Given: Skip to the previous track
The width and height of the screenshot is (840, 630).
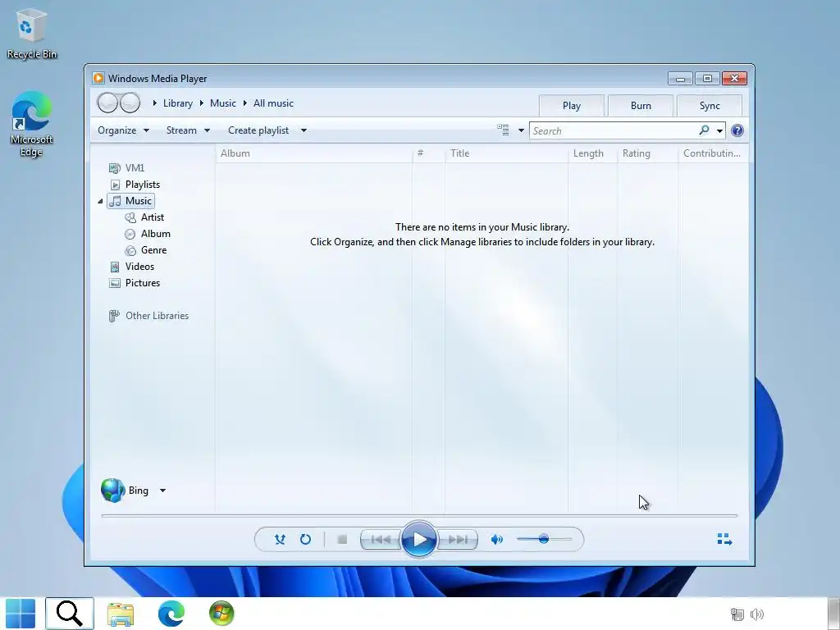Looking at the screenshot, I should (x=381, y=540).
